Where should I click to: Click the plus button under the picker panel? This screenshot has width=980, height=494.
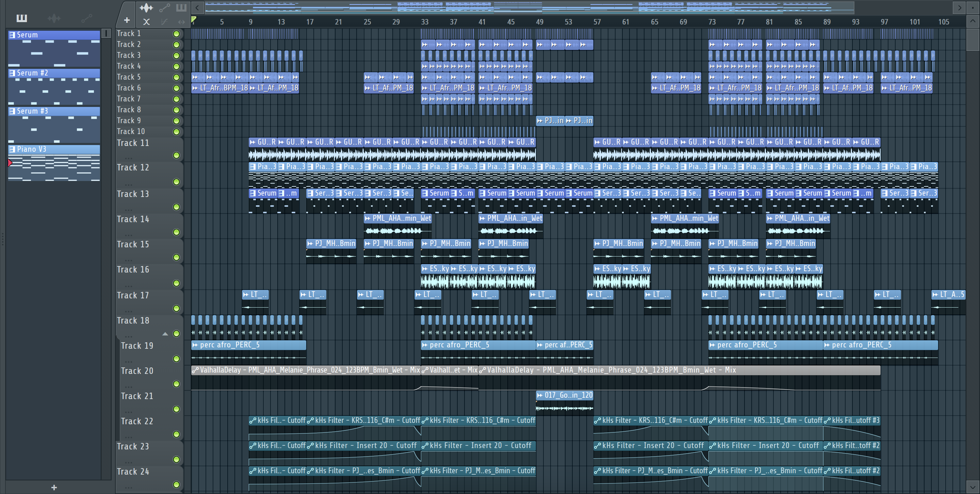[54, 487]
